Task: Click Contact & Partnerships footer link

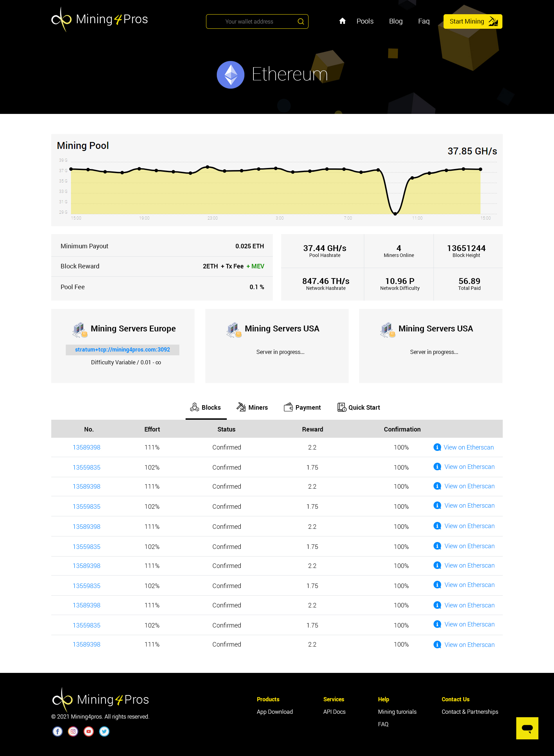Action: click(x=470, y=712)
